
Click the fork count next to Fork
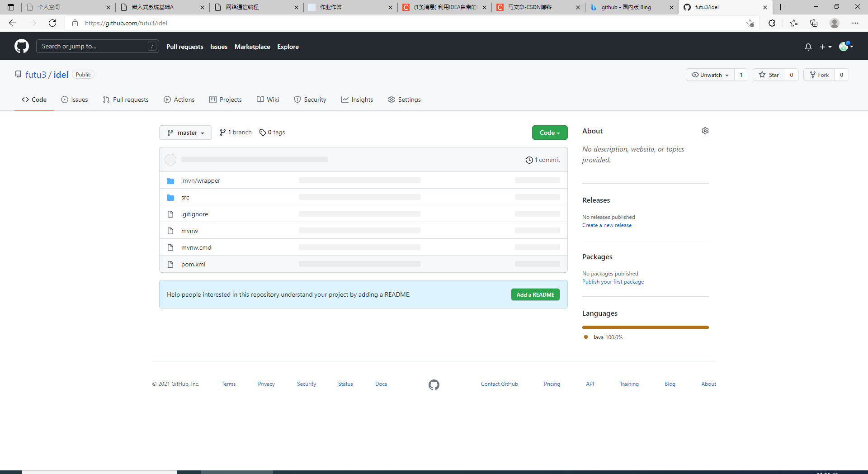click(x=841, y=75)
